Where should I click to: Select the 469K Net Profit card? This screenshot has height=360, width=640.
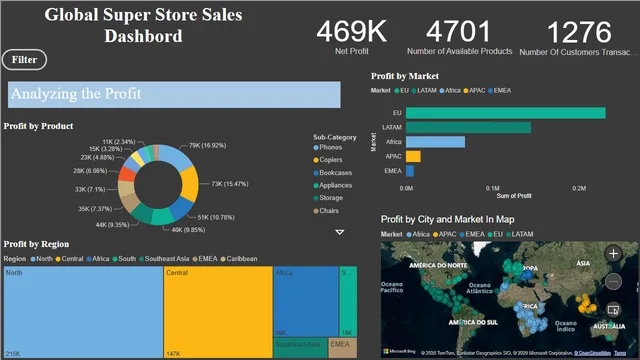pos(351,37)
